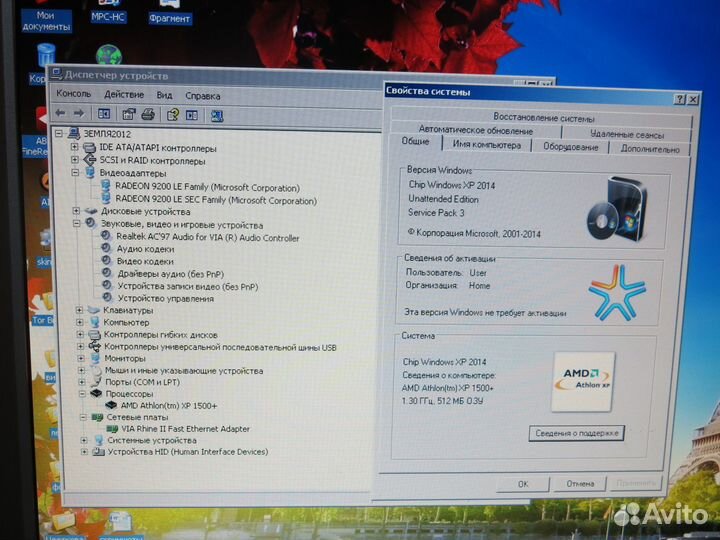Image resolution: width=720 pixels, height=540 pixels.
Task: Click the Forward arrow in Device Manager toolbar
Action: [x=79, y=114]
